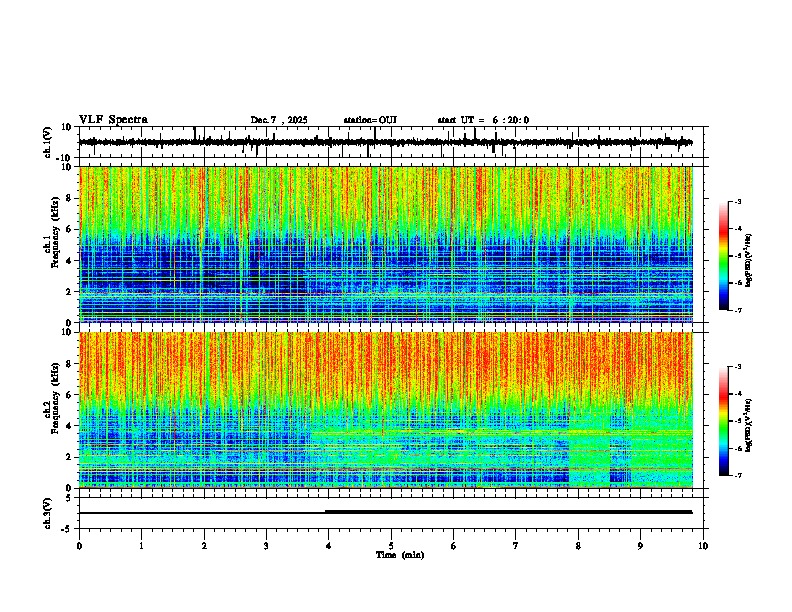Viewport: 792px width, 612px height.
Task: Click the "-3" label on ch.2 color bar
Action: [x=737, y=367]
